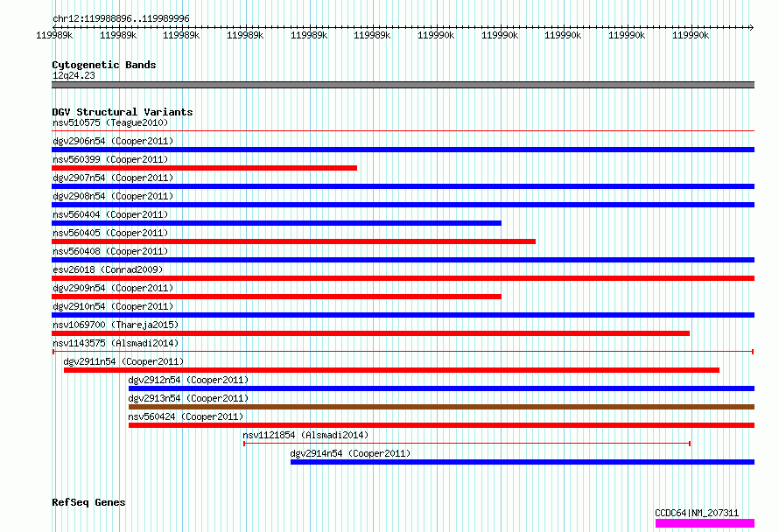Open esv26018 (Conrad2009) variant label
The width and height of the screenshot is (779, 532).
(x=108, y=269)
